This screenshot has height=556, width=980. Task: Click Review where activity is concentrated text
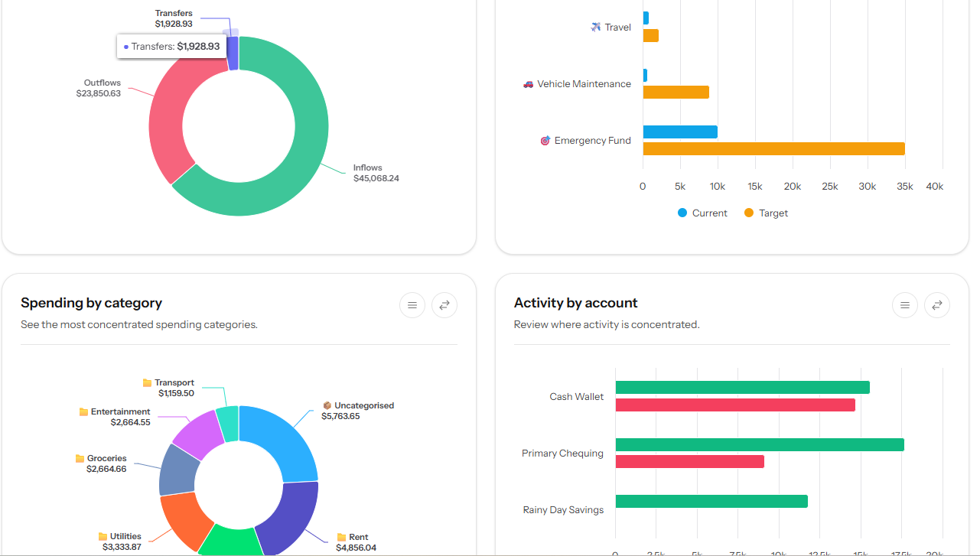(607, 324)
